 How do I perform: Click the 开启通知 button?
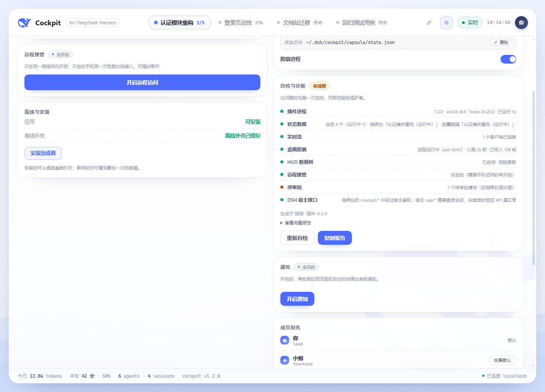[297, 299]
